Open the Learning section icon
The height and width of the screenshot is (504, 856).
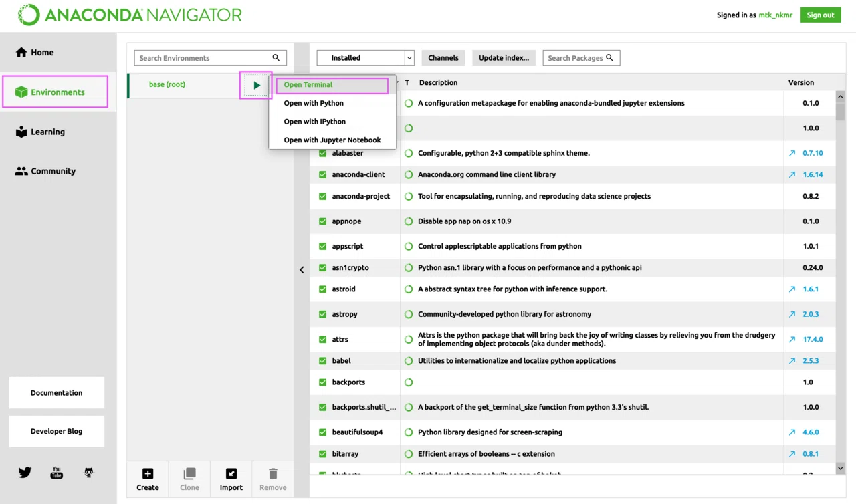coord(21,132)
